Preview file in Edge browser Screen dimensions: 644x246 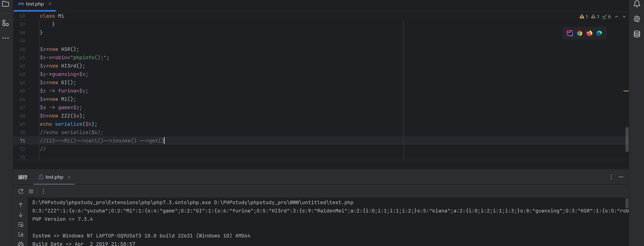tap(599, 34)
